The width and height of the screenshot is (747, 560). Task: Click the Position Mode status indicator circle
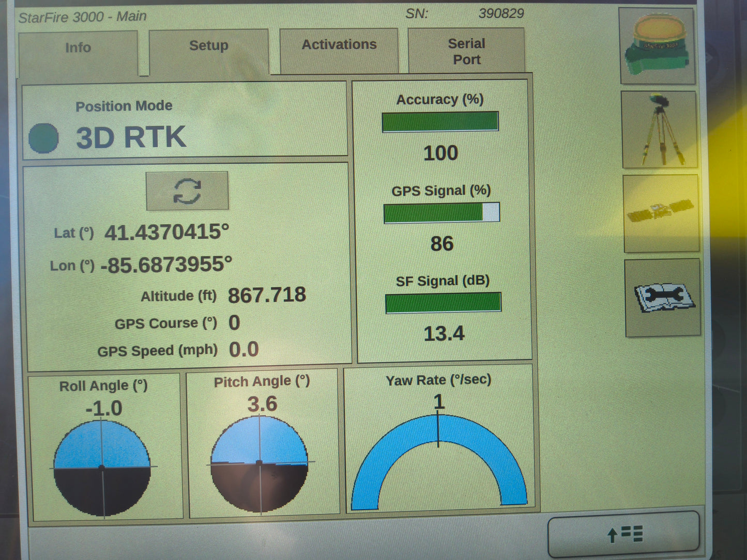(44, 137)
